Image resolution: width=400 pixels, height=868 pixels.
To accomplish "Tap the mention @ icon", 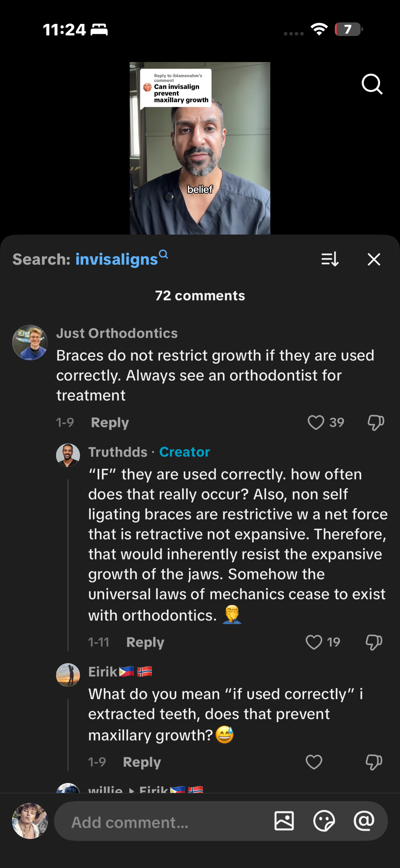I will point(364,821).
